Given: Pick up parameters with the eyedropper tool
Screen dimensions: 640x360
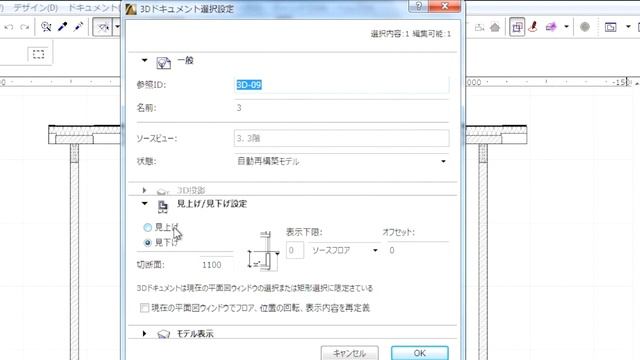Looking at the screenshot, I should click(62, 27).
